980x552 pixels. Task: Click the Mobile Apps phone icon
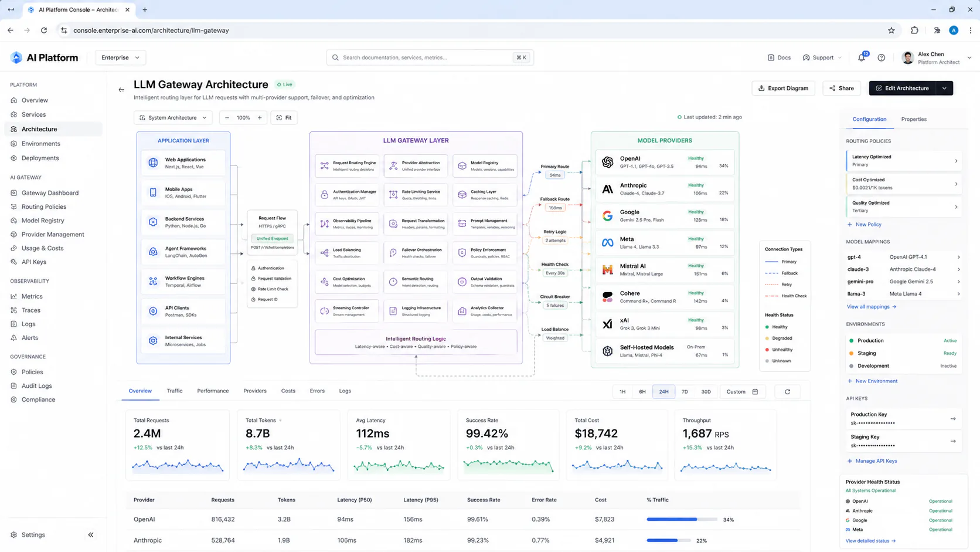tap(153, 192)
